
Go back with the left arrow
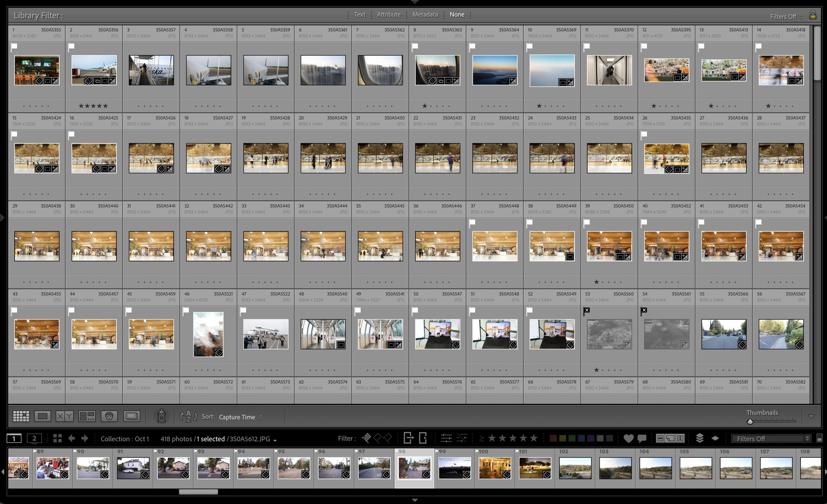(71, 438)
